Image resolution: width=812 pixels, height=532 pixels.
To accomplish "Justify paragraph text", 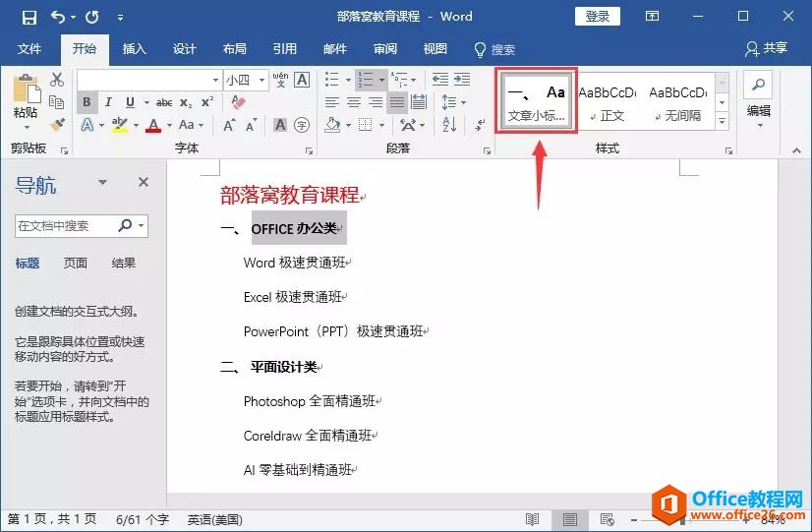I will click(x=397, y=102).
